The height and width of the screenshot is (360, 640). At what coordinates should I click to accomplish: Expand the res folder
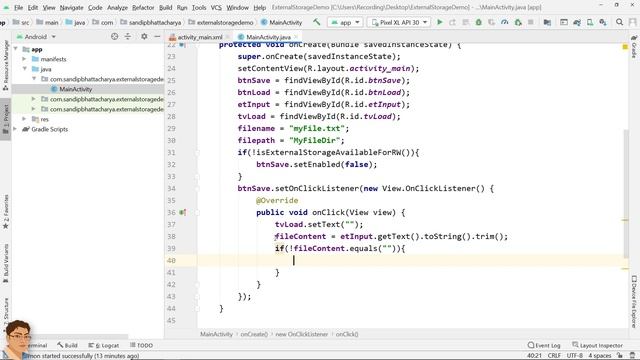24,119
